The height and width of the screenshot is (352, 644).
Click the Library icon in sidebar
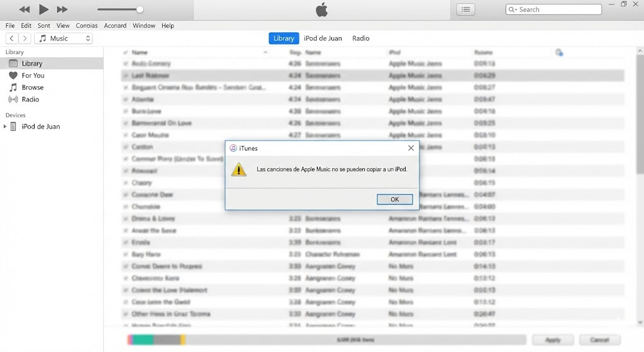click(x=13, y=64)
